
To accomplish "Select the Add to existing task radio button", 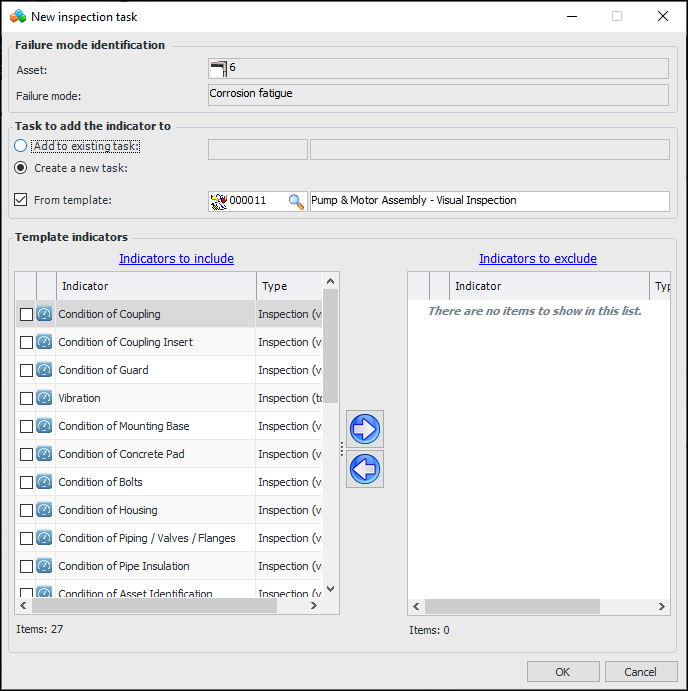I will click(21, 146).
